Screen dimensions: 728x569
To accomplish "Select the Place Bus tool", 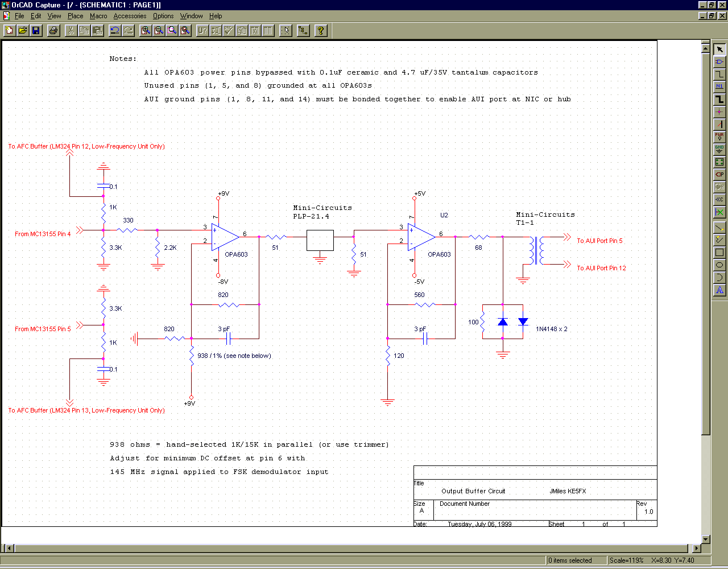I will point(719,99).
